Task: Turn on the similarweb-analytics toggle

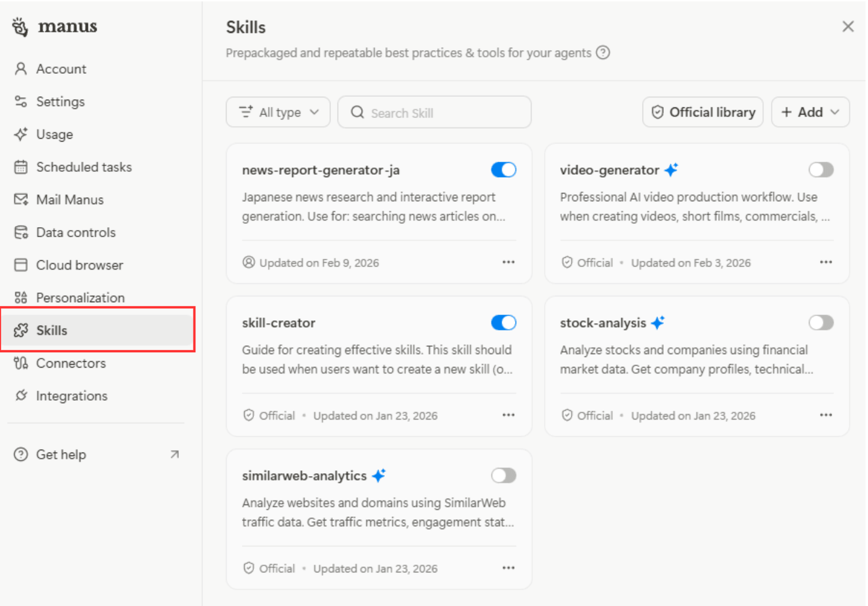Action: point(503,476)
